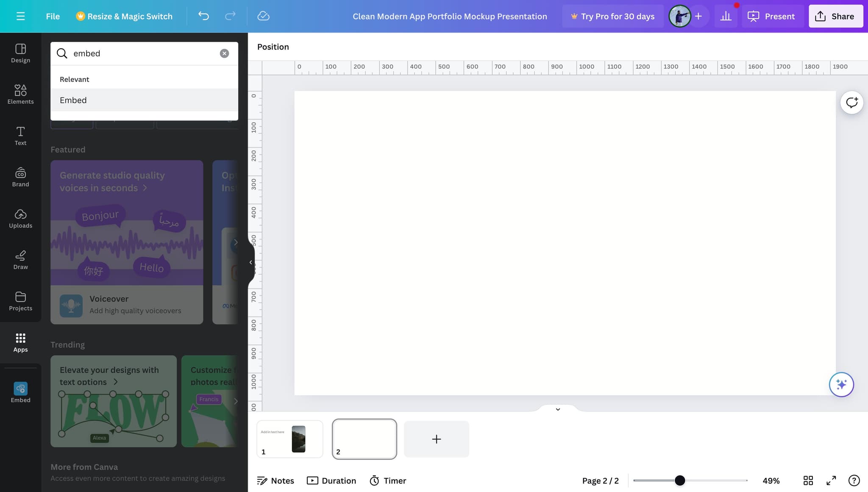Open the Uploads panel
This screenshot has height=492, width=868.
point(20,218)
